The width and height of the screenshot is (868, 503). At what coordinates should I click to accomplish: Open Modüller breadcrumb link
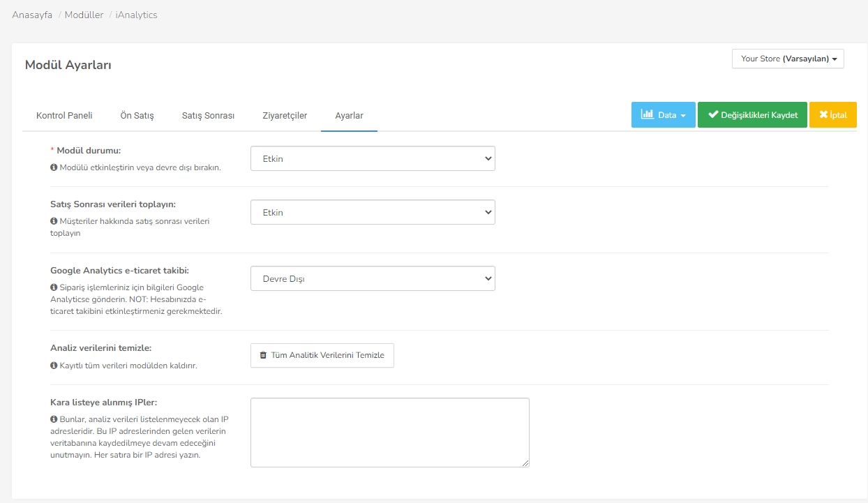point(84,15)
